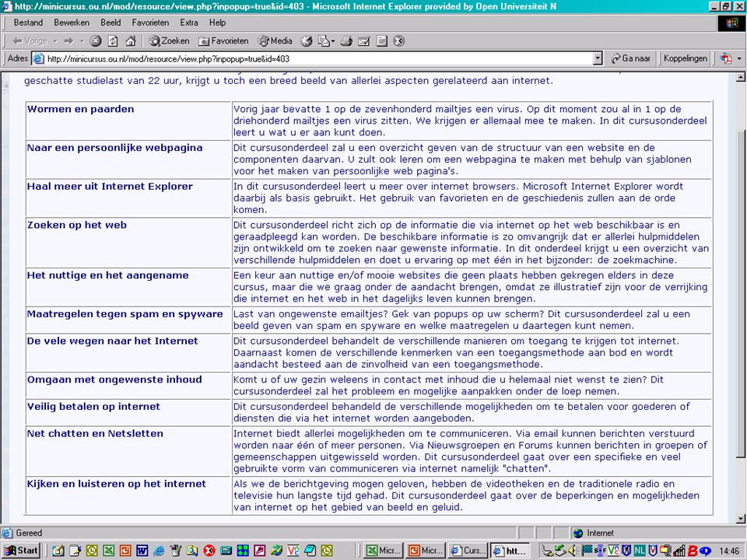Expand the dropdown arrow right of Koppelingen
The width and height of the screenshot is (747, 560).
point(739,58)
